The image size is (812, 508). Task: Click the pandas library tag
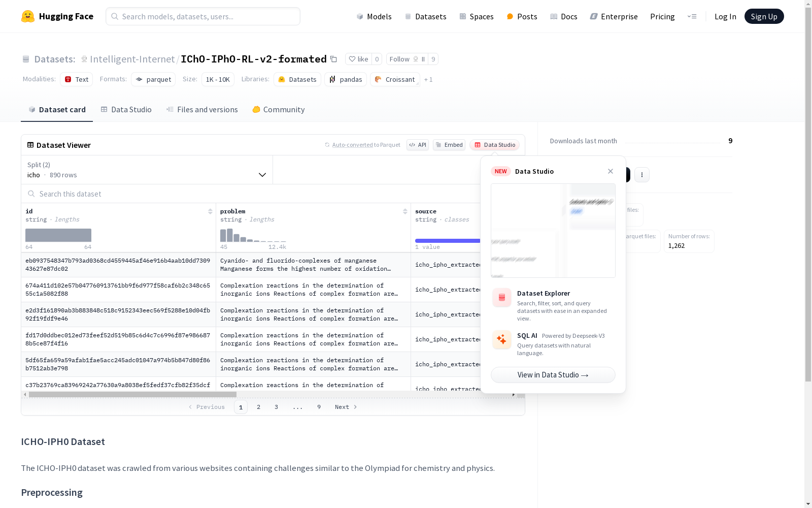pos(346,79)
